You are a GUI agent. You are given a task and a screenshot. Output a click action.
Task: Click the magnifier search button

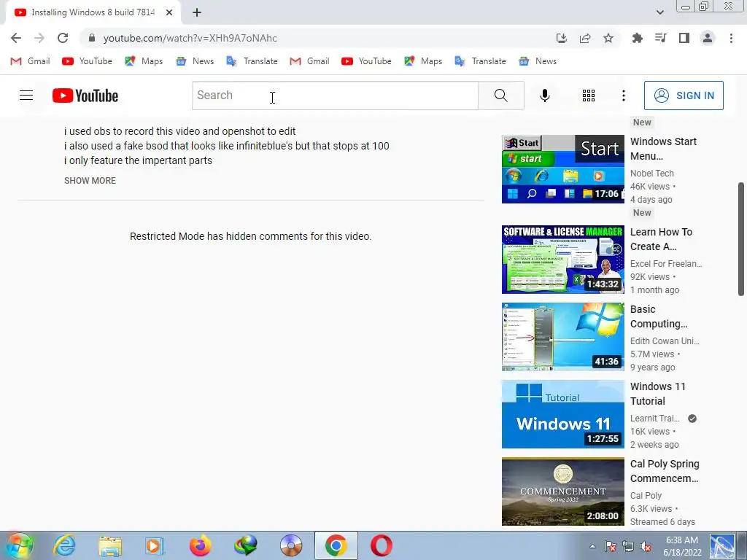[x=500, y=96]
